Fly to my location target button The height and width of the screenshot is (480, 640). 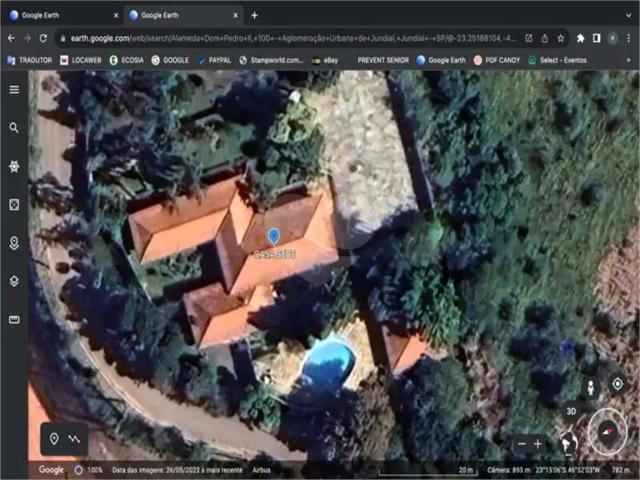[617, 385]
